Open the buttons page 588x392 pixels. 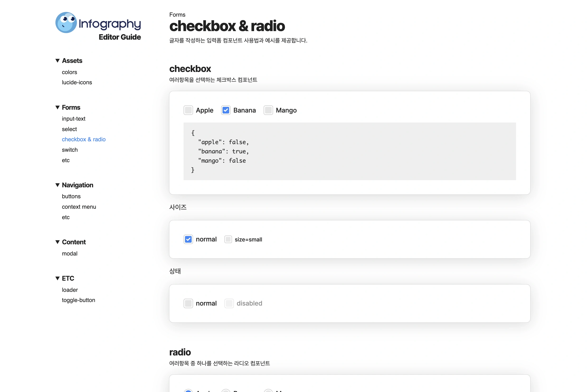71,197
